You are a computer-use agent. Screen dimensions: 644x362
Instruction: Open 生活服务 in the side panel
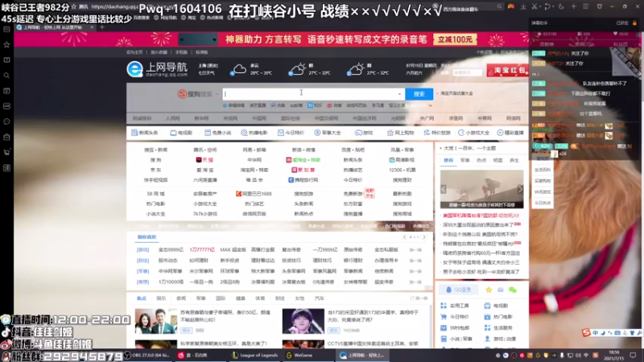[x=499, y=328]
